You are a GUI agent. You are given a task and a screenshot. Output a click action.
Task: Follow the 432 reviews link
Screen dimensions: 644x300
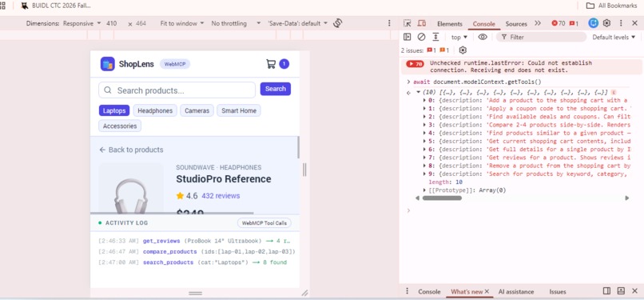coord(221,196)
